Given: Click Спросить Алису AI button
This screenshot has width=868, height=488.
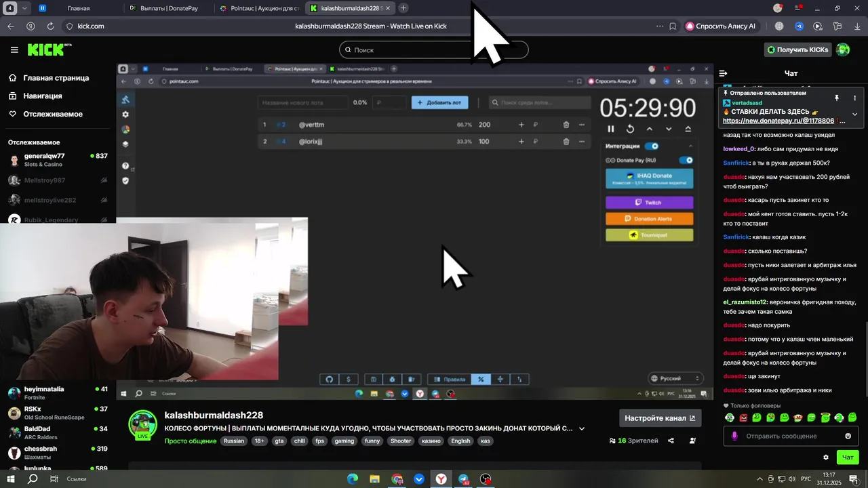Looking at the screenshot, I should 723,26.
